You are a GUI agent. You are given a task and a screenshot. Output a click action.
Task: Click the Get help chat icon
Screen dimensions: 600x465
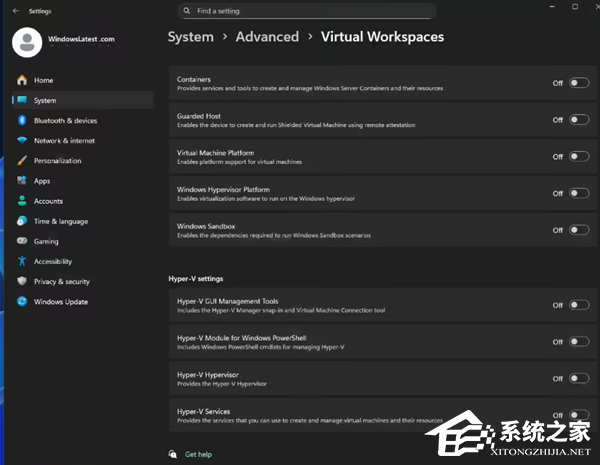coord(173,454)
